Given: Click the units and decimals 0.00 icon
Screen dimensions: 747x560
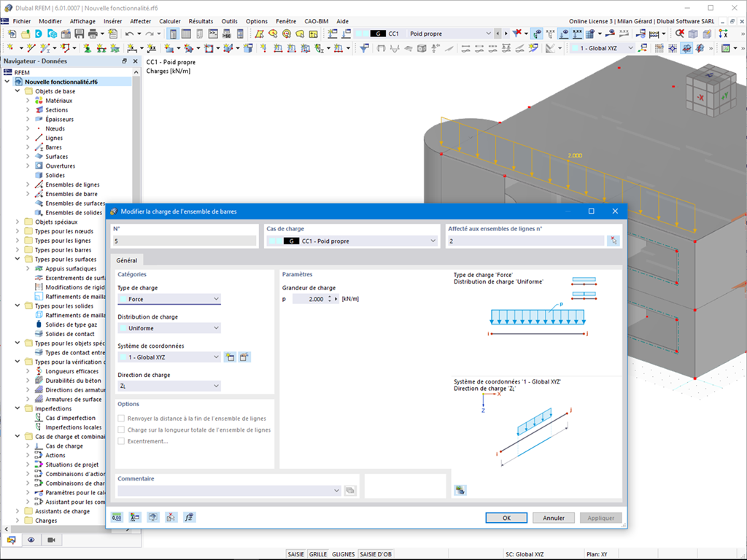Looking at the screenshot, I should pos(117,517).
